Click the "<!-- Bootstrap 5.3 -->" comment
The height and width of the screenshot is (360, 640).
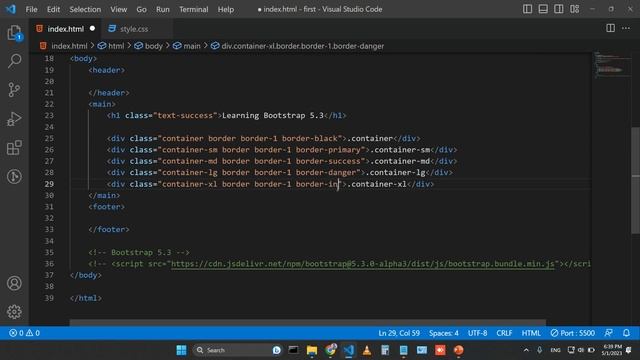point(139,252)
